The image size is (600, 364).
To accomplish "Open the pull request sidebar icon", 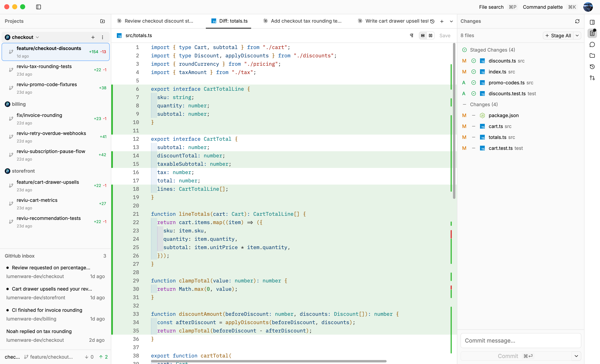I will click(x=592, y=78).
